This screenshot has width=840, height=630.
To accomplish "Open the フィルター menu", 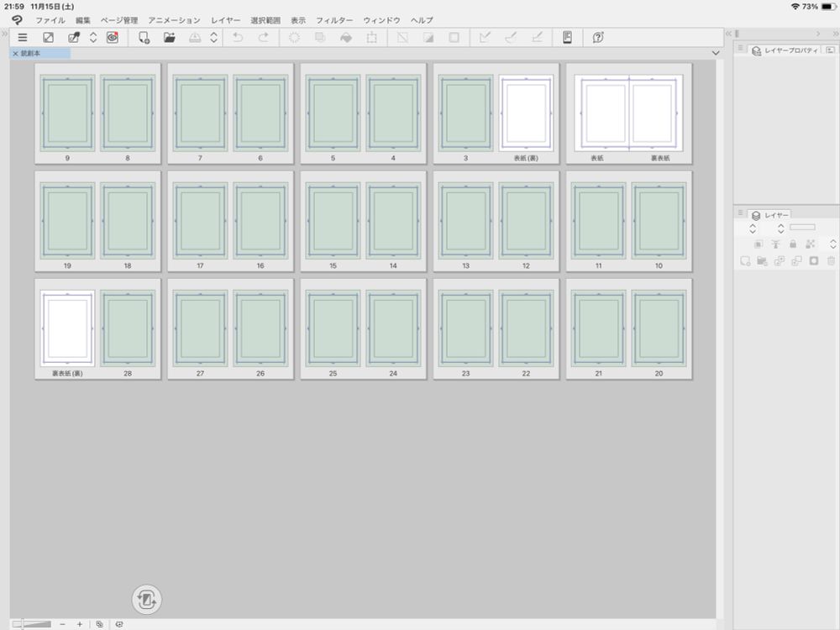I will tap(334, 20).
